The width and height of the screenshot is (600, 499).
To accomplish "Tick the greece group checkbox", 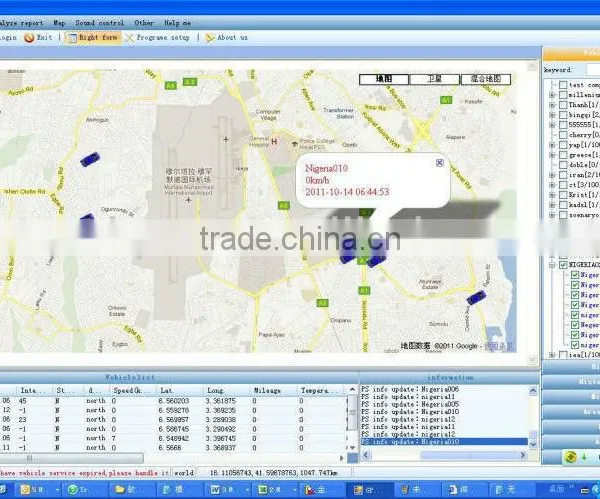I will [563, 155].
